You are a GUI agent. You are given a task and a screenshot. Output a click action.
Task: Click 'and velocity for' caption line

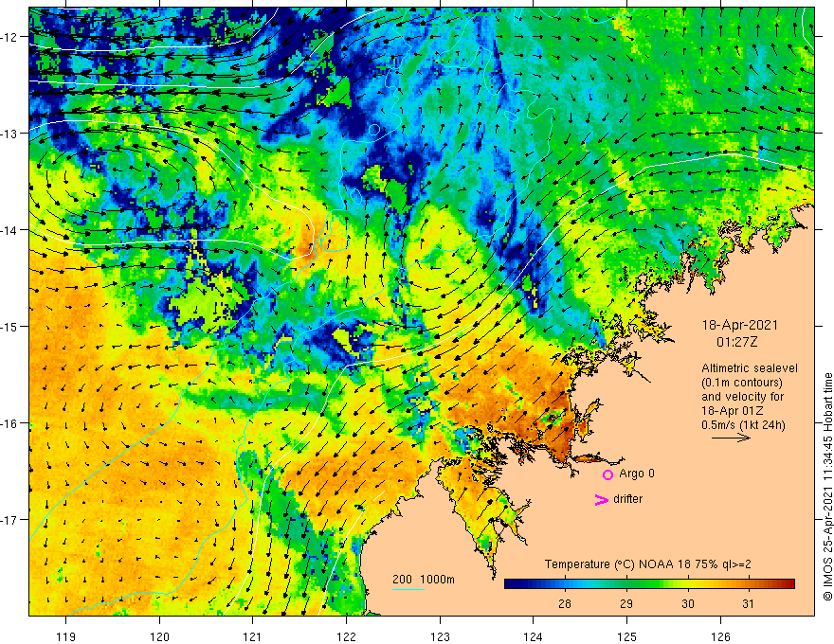742,397
